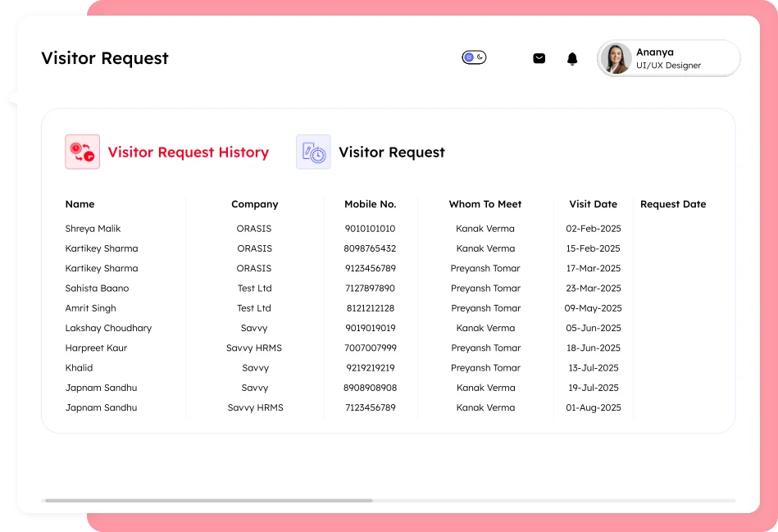Open the messages envelope icon
This screenshot has height=532, width=778.
pos(539,58)
